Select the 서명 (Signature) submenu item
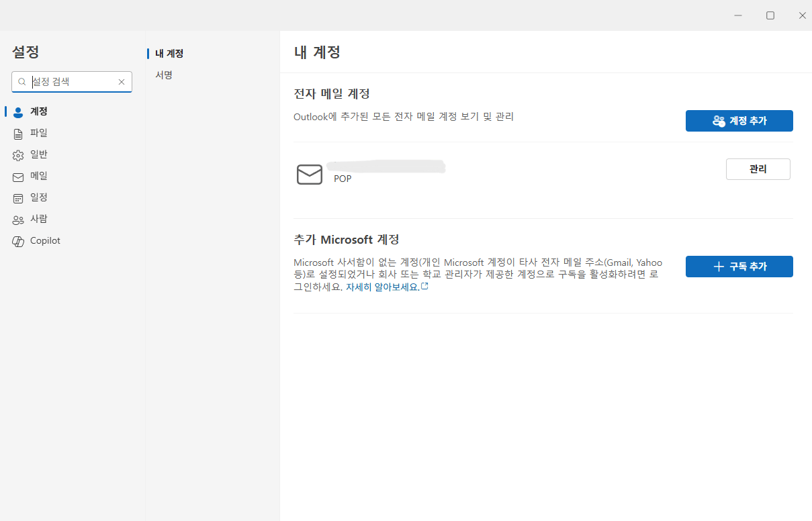The width and height of the screenshot is (812, 521). tap(164, 75)
